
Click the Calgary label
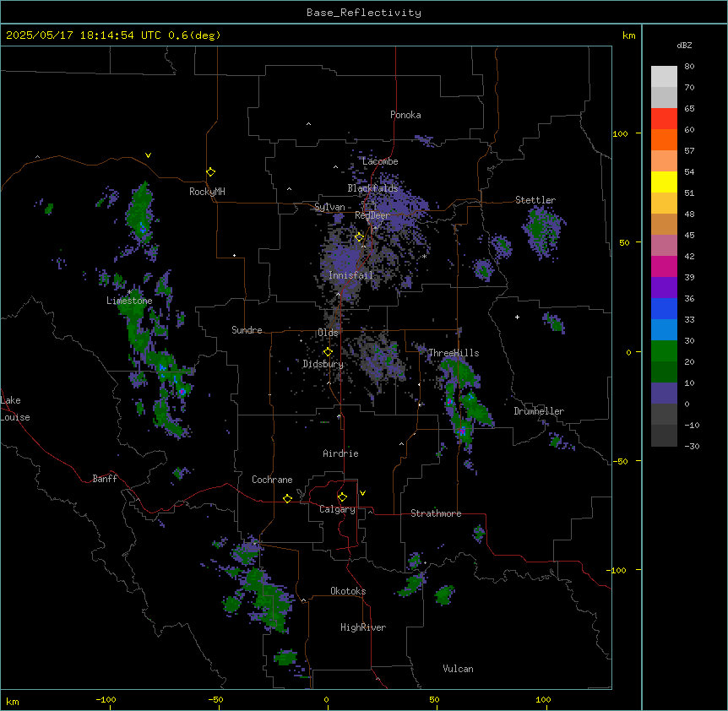pos(337,509)
